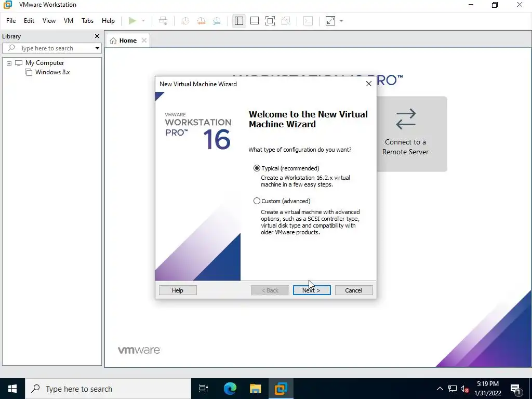This screenshot has height=399, width=532.
Task: Click the Enter Full Screen toolbar icon
Action: [x=270, y=21]
